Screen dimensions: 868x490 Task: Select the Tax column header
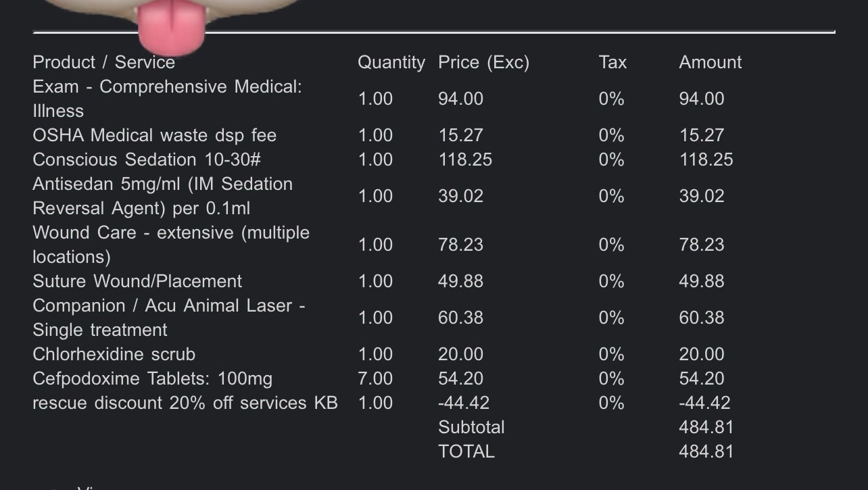coord(612,62)
